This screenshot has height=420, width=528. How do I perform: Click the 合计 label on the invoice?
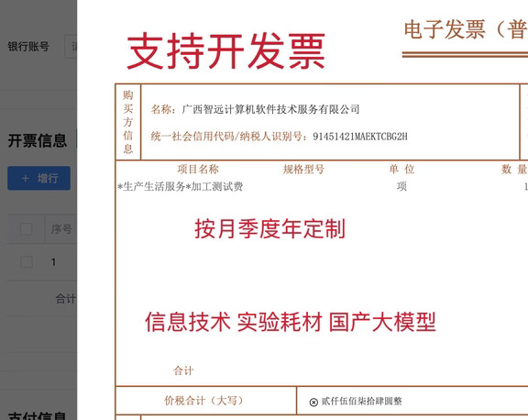(x=183, y=370)
